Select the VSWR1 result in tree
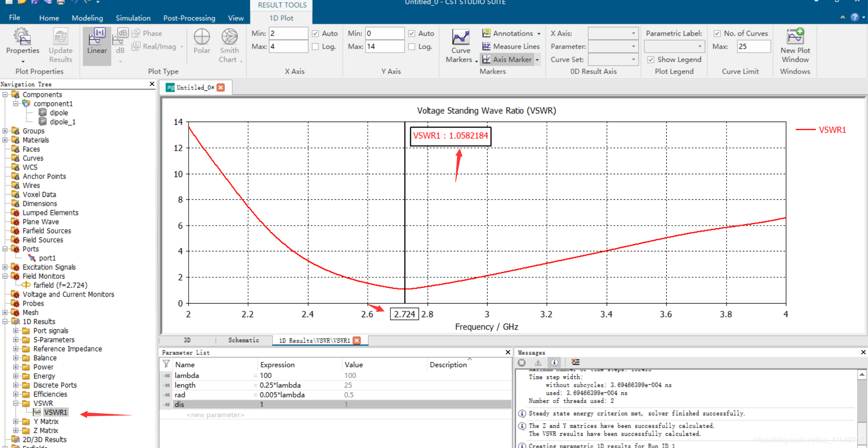This screenshot has width=868, height=448. (x=56, y=412)
